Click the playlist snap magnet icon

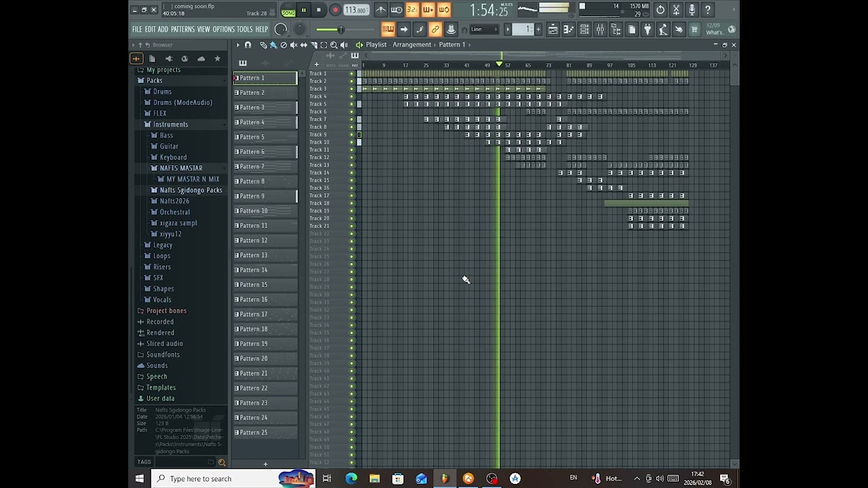[248, 45]
